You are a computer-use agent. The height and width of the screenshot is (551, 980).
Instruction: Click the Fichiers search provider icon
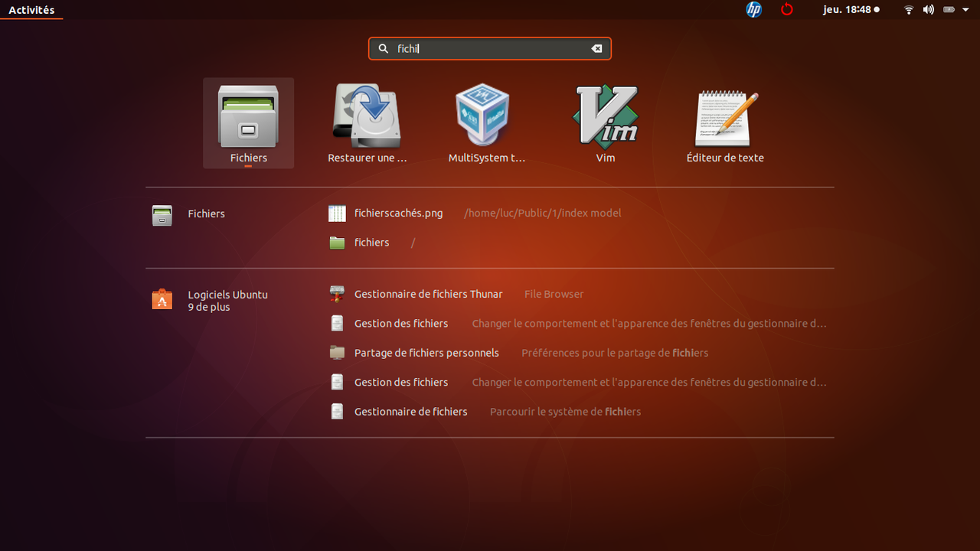click(x=162, y=216)
